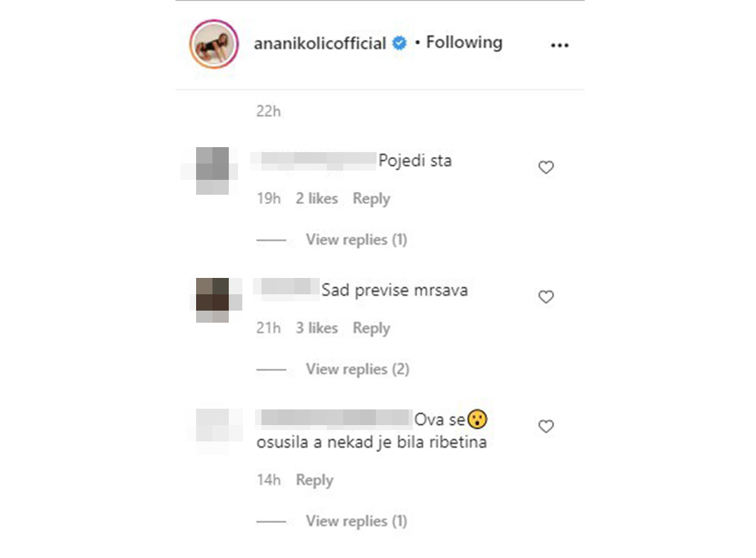
Task: Expand View replies (1) under "Pojedi sta"
Action: point(356,240)
